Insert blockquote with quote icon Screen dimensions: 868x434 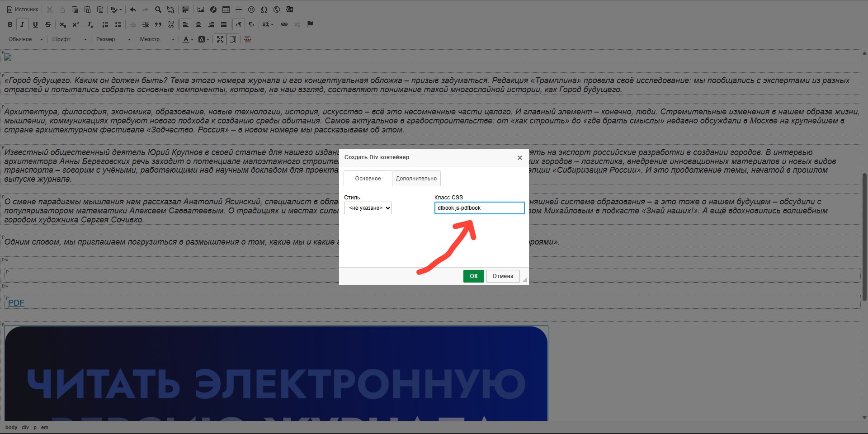[158, 24]
